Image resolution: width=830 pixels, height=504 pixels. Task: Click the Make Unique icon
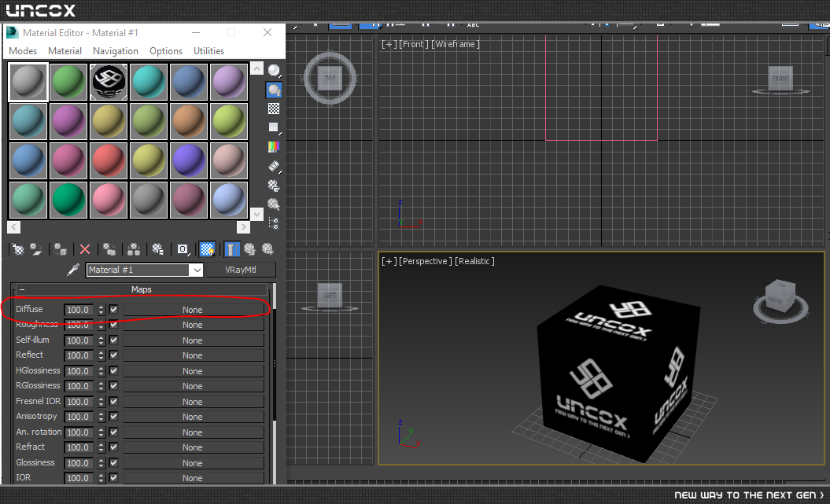click(x=134, y=249)
